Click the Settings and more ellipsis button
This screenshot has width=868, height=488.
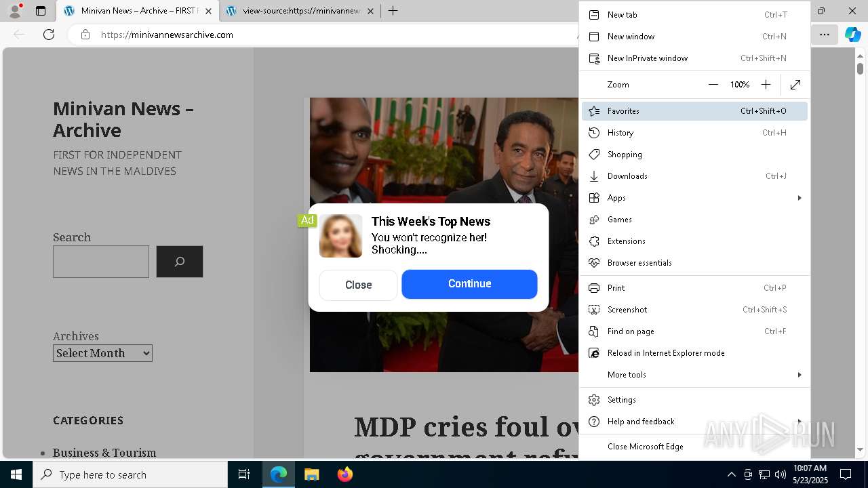pyautogui.click(x=824, y=35)
